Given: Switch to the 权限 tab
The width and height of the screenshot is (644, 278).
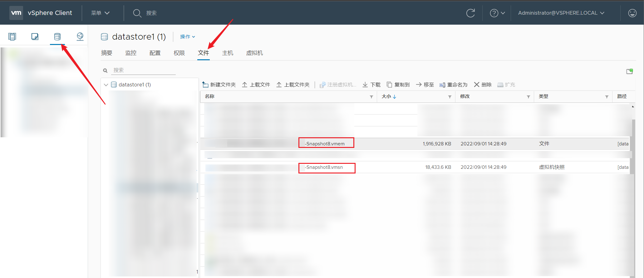Looking at the screenshot, I should 179,53.
